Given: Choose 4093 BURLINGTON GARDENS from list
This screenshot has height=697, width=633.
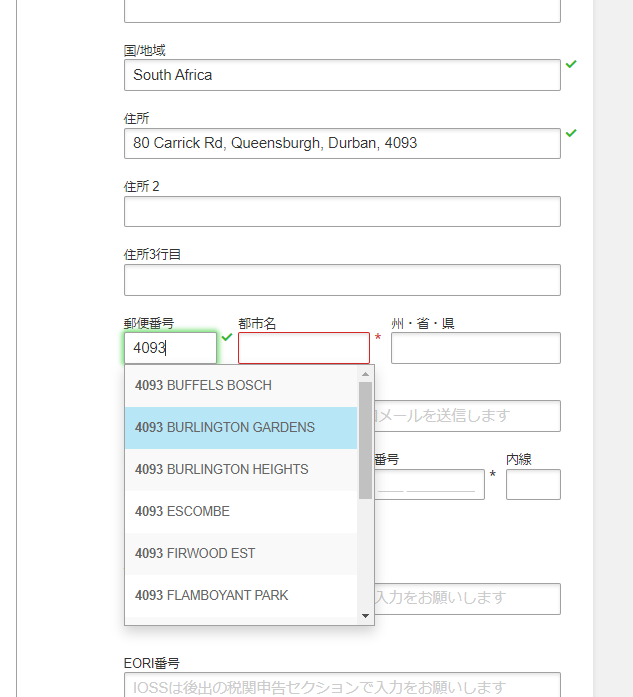Looking at the screenshot, I should 240,428.
